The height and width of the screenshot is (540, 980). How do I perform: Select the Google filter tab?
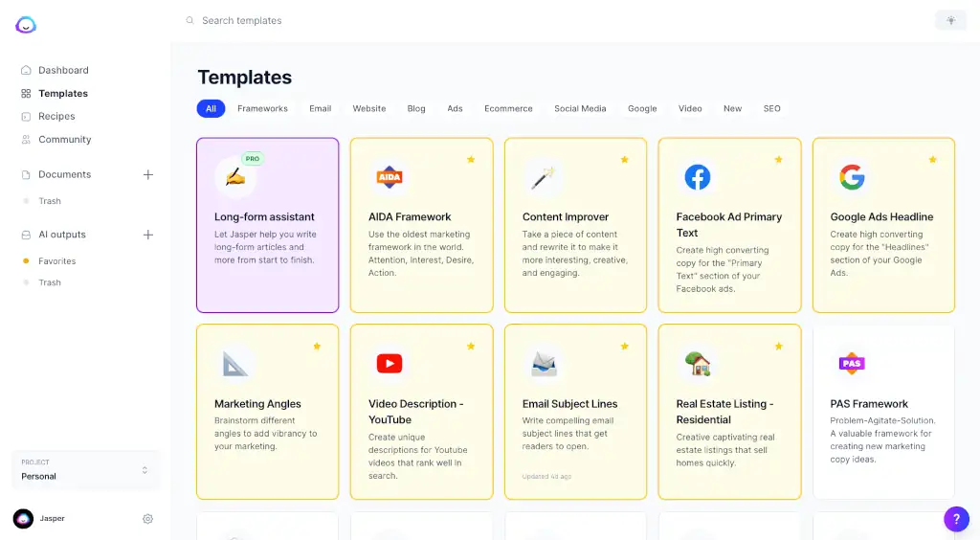pyautogui.click(x=642, y=108)
